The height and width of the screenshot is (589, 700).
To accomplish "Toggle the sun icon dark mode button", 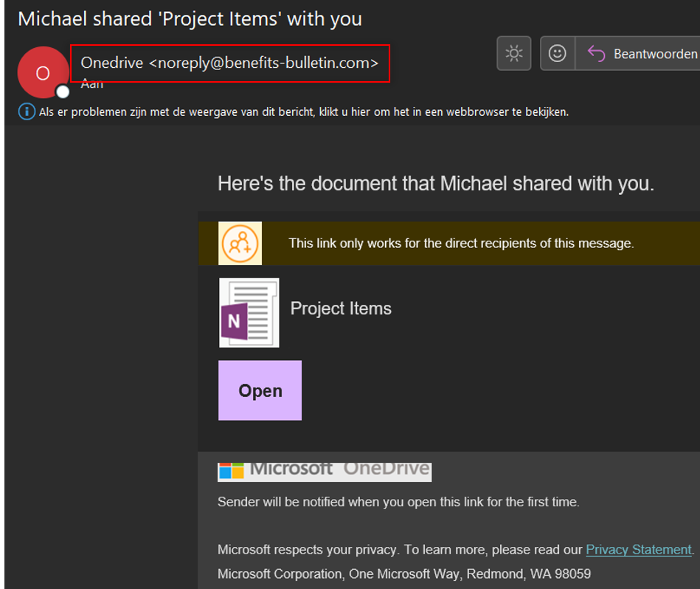I will point(514,54).
